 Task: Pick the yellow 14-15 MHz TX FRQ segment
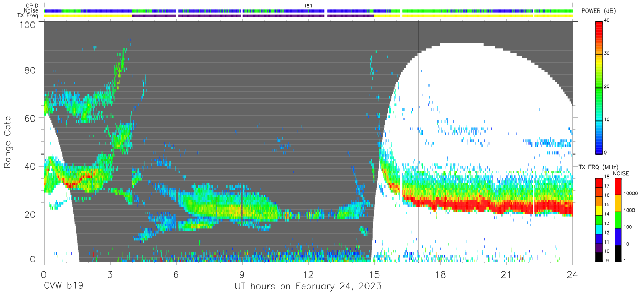(x=598, y=210)
